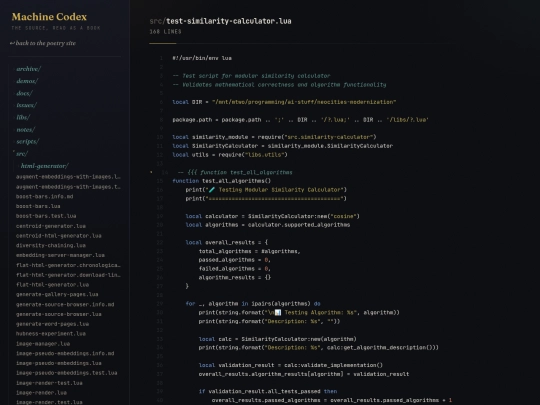Open centroid-html-generator.lua
Screen dimensions: 540x405
pyautogui.click(x=59, y=236)
